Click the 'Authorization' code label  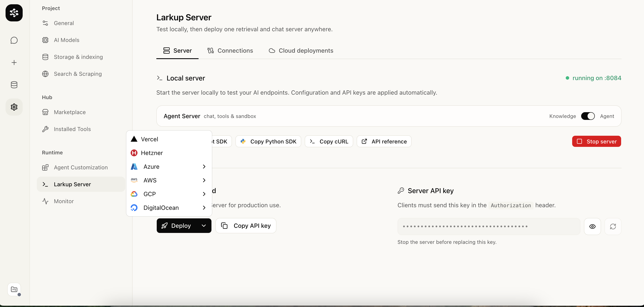[x=511, y=205]
